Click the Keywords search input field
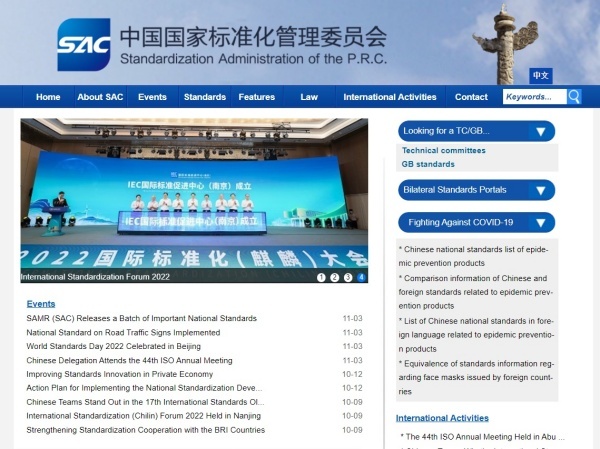 [533, 97]
